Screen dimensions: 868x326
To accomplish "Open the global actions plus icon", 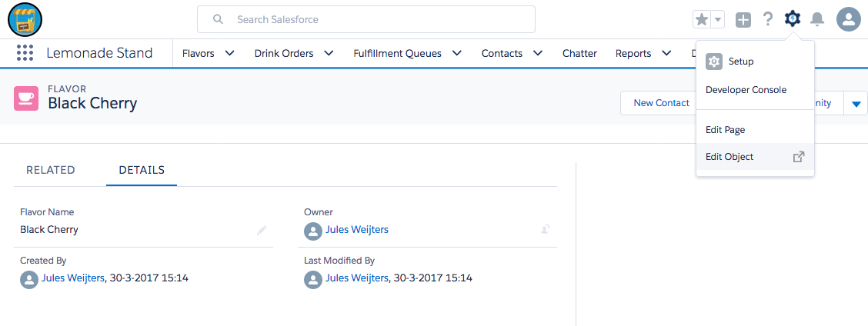I will [x=743, y=20].
